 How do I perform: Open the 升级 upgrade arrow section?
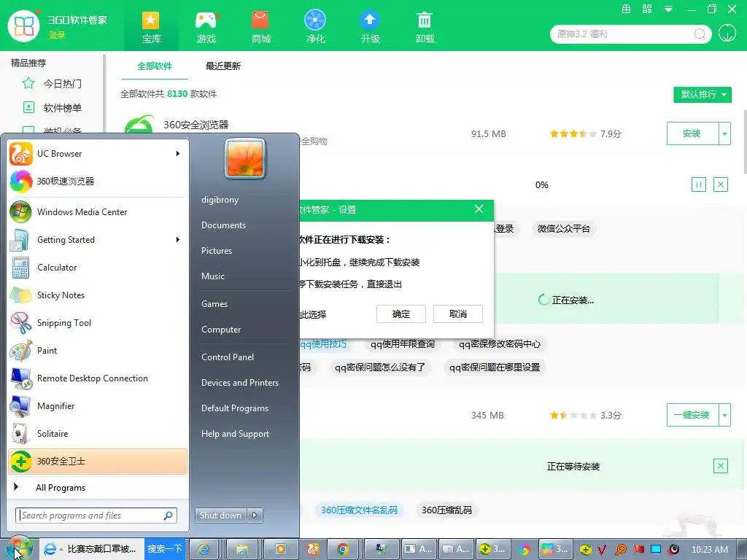[370, 27]
